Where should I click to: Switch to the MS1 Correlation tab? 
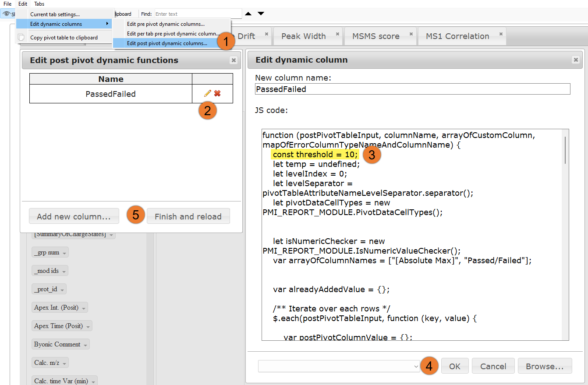pyautogui.click(x=457, y=36)
